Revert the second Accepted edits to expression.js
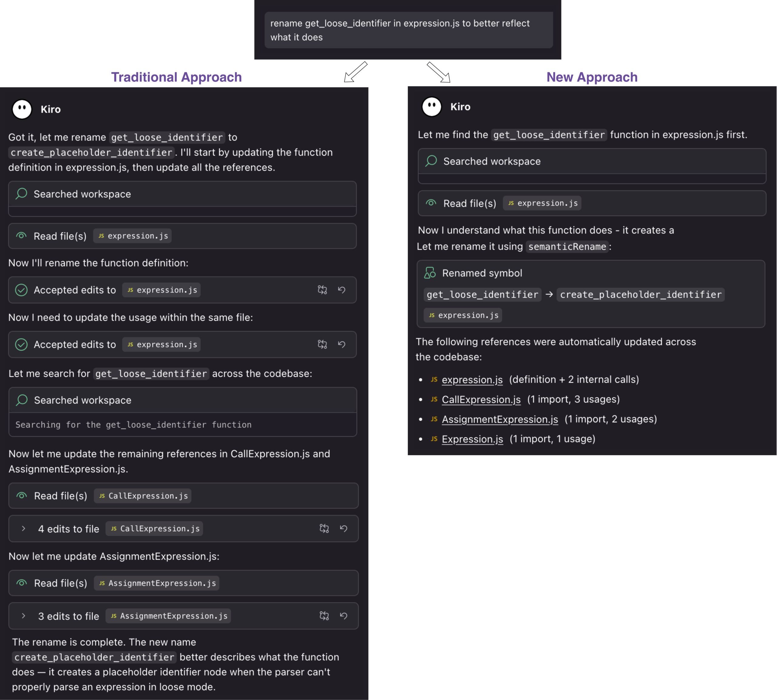The height and width of the screenshot is (700, 777). click(x=341, y=344)
